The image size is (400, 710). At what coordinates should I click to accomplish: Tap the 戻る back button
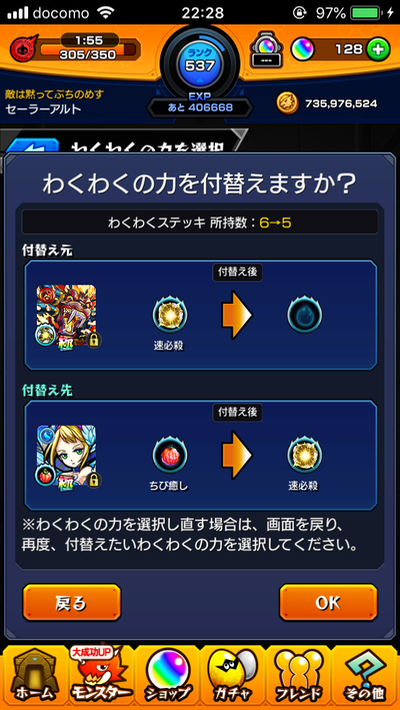tap(72, 602)
